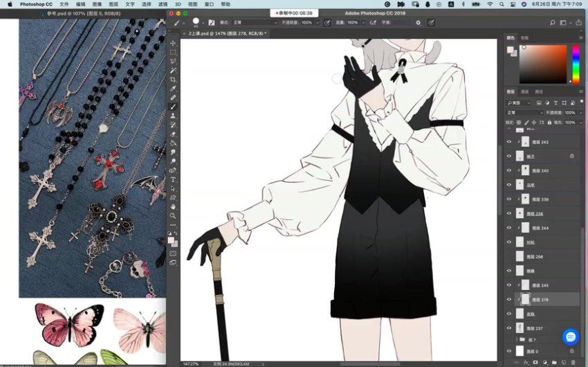
Task: Select the Hand tool
Action: coord(173,207)
